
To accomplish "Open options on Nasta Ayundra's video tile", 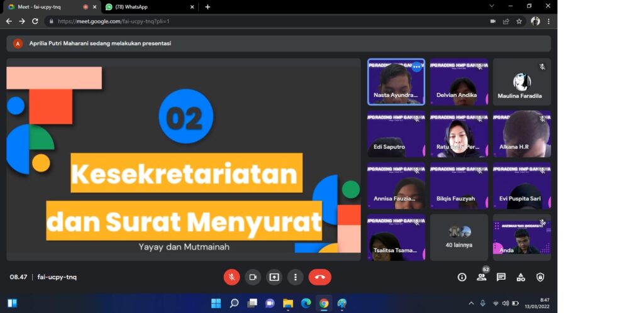I will [x=416, y=67].
